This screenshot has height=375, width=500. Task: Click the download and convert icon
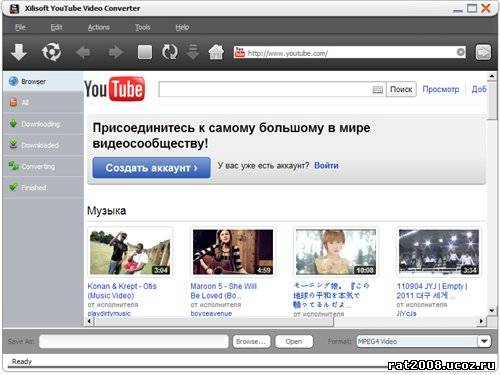click(51, 52)
